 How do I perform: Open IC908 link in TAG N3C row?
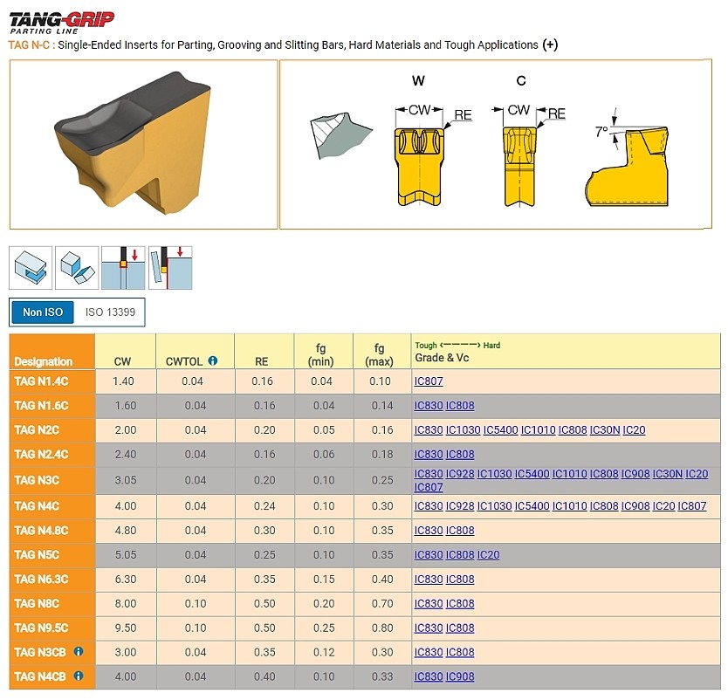tap(635, 474)
